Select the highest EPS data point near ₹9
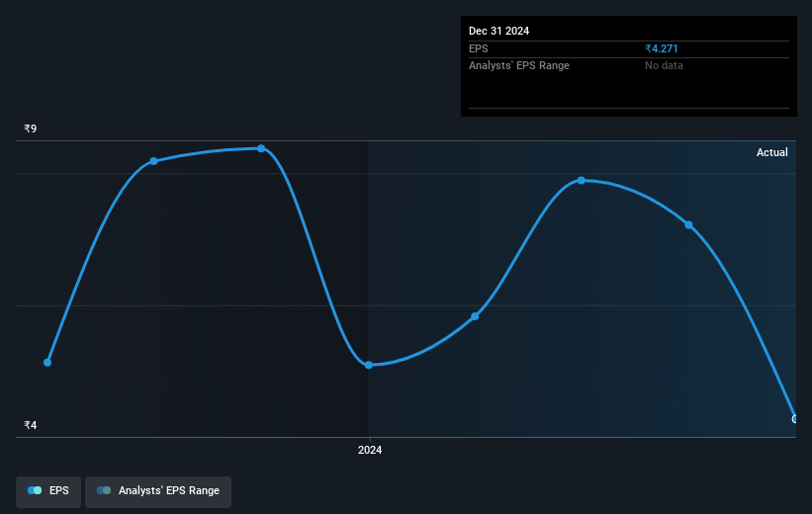The image size is (812, 514). pos(261,148)
